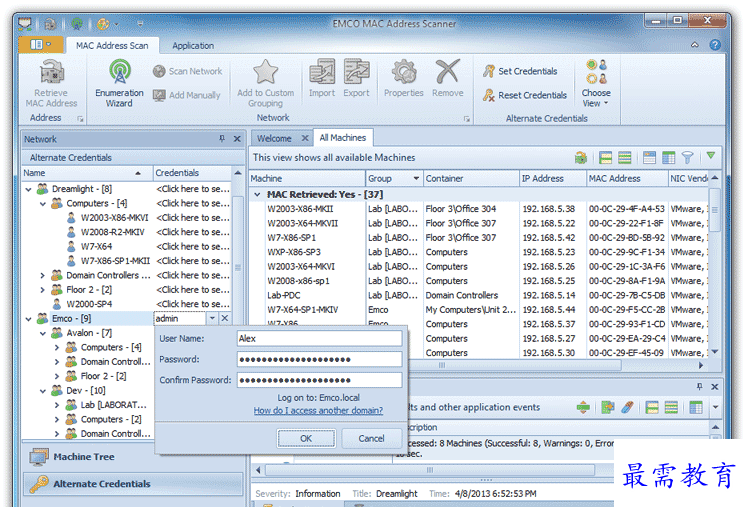Click the filter funnel icon in All Machines toolbar
This screenshot has height=507, width=744.
pyautogui.click(x=688, y=157)
